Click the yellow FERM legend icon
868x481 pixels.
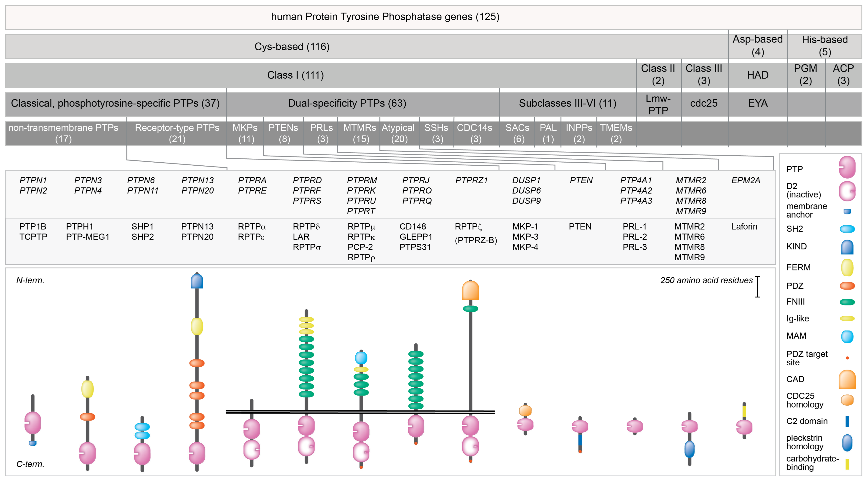(x=847, y=268)
